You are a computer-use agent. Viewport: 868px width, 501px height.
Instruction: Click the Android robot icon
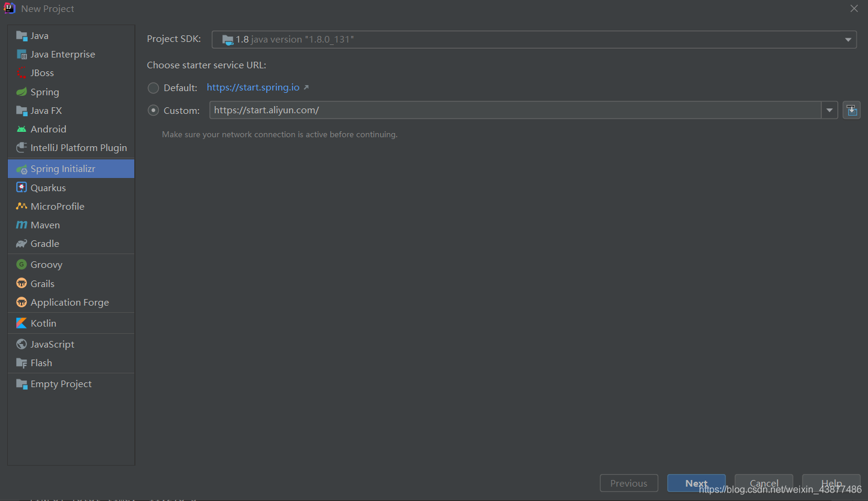point(22,129)
